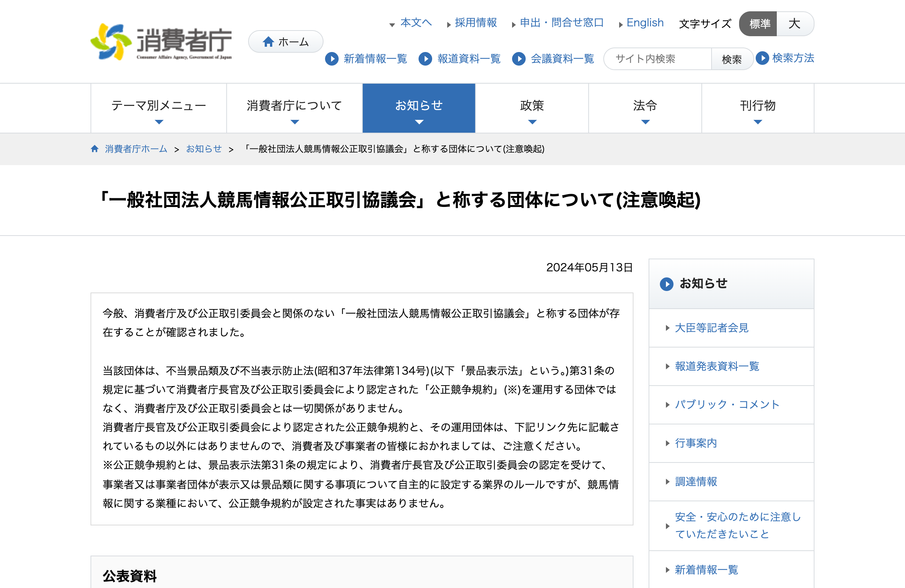Click the ホーム button
The width and height of the screenshot is (905, 588).
[285, 42]
